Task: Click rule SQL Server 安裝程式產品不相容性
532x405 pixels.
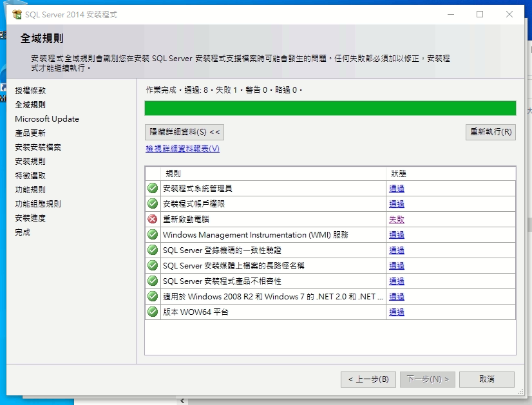Action: (x=222, y=281)
